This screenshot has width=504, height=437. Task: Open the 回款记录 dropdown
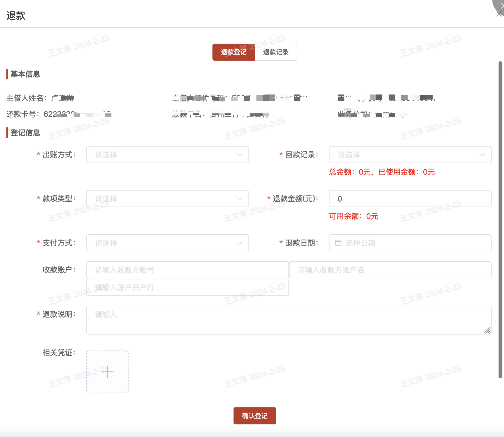click(x=410, y=155)
